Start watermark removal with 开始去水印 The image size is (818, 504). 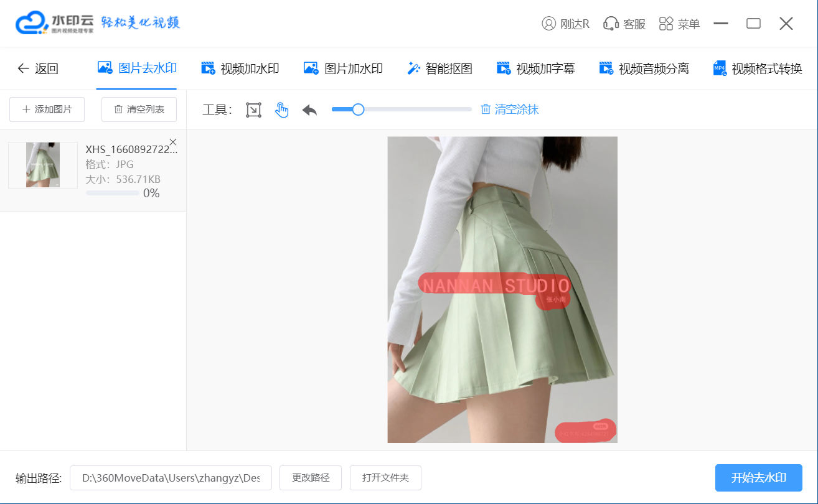click(759, 478)
